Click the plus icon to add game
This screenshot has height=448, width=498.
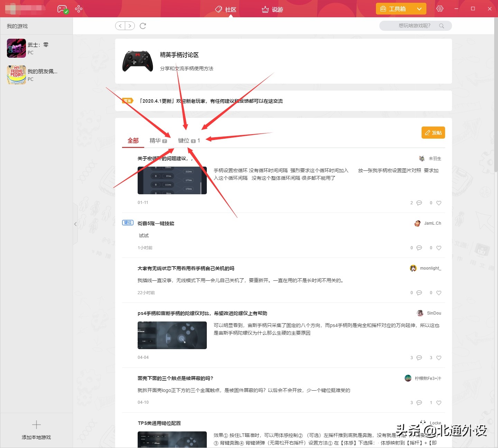(36, 424)
